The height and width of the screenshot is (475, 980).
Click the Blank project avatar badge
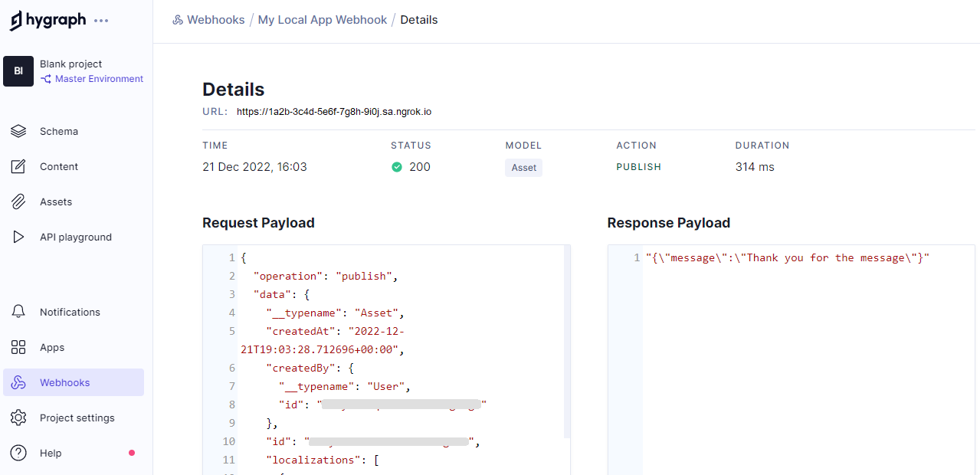18,70
